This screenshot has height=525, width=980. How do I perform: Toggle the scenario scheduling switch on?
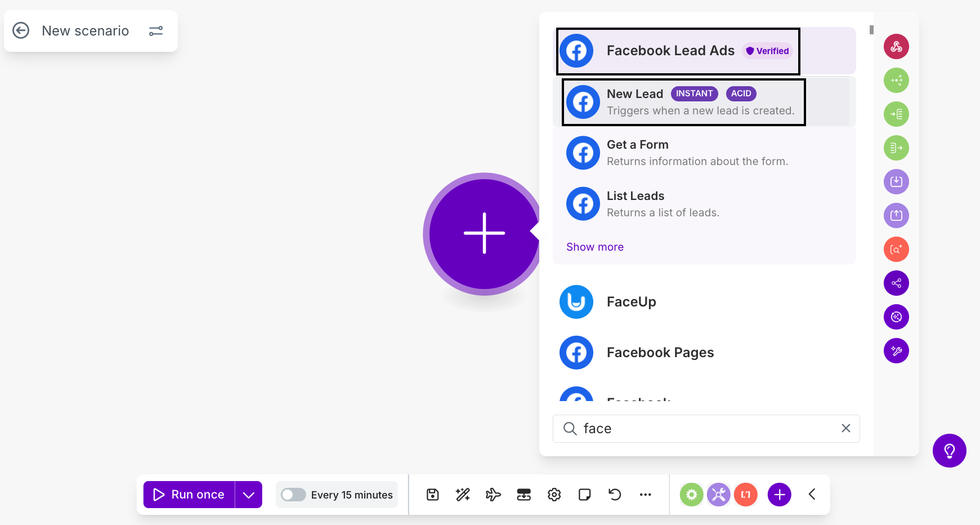(x=293, y=495)
